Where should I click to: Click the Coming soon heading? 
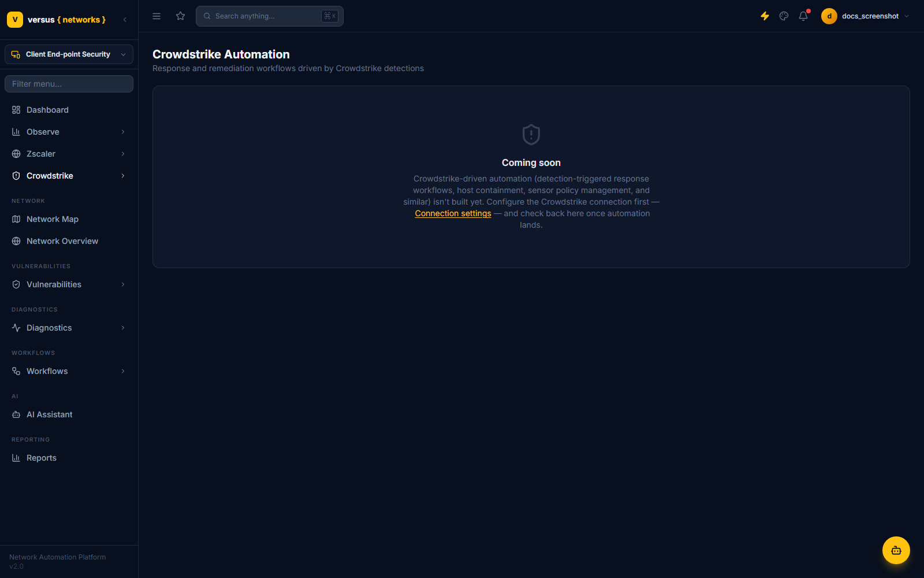[531, 163]
